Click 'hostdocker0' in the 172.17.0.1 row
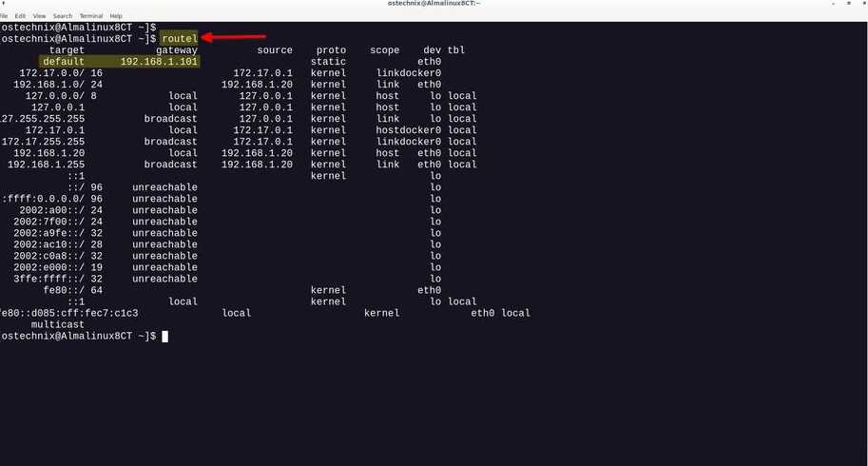The image size is (868, 466). click(x=409, y=130)
